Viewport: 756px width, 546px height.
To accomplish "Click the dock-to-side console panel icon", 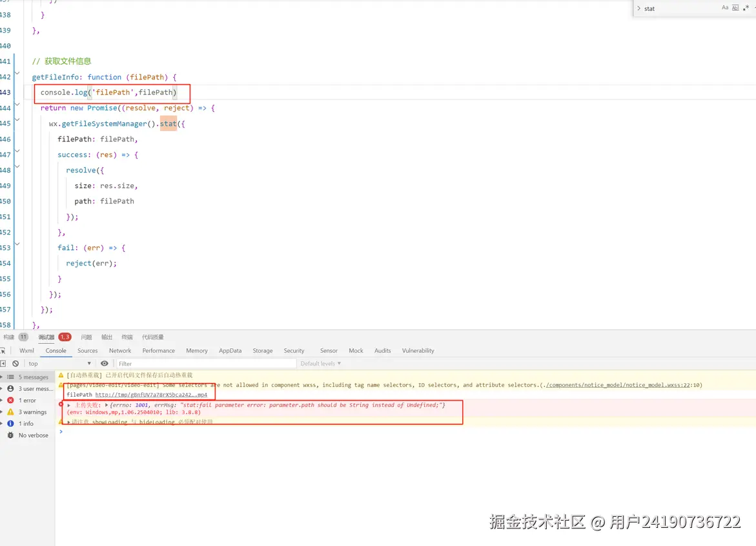I will point(3,363).
